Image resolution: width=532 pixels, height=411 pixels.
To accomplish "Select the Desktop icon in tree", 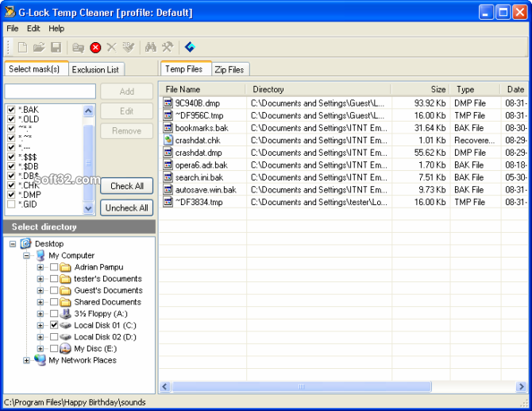I will tap(25, 243).
